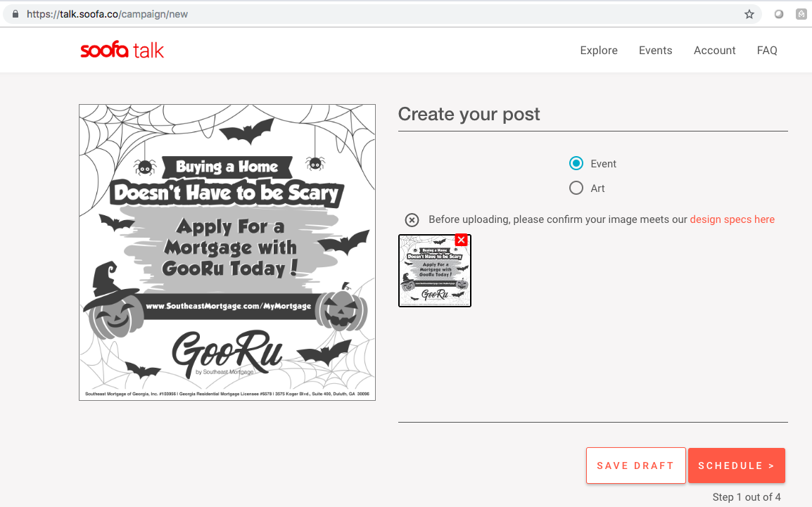Remove uploaded image with red X
812x507 pixels.
(461, 240)
